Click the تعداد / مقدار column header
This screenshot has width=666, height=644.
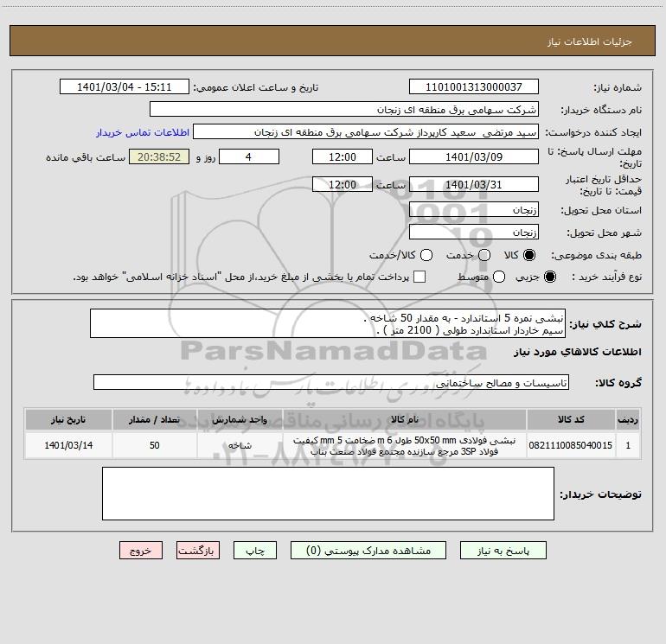[154, 420]
